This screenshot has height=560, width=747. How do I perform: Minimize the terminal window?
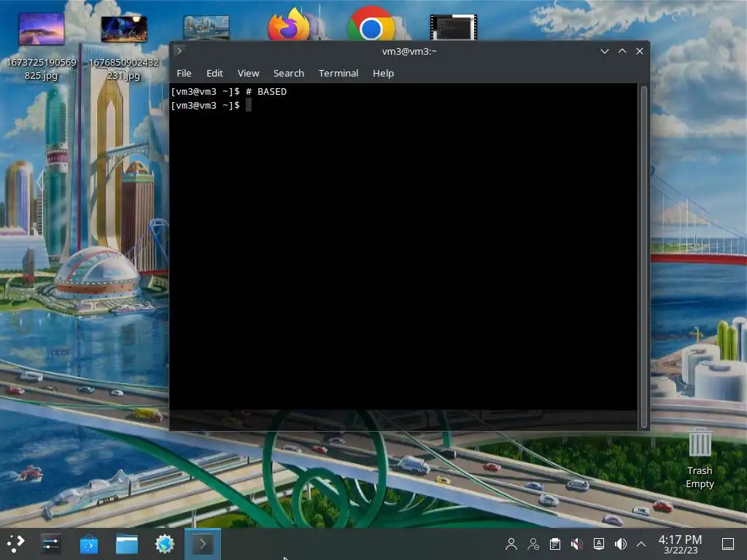tap(605, 51)
